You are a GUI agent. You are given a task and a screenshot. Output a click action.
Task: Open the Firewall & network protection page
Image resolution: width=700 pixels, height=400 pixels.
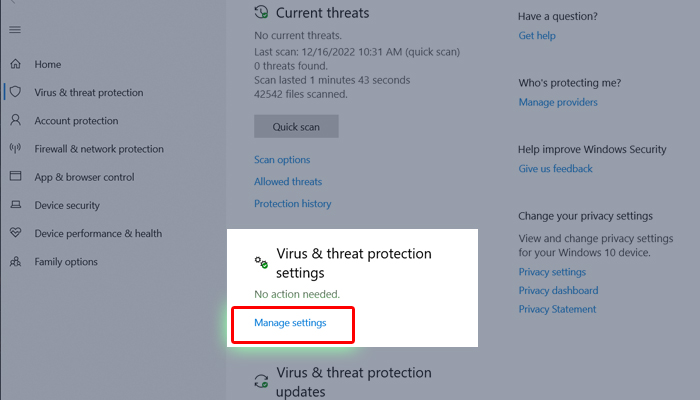click(x=98, y=149)
